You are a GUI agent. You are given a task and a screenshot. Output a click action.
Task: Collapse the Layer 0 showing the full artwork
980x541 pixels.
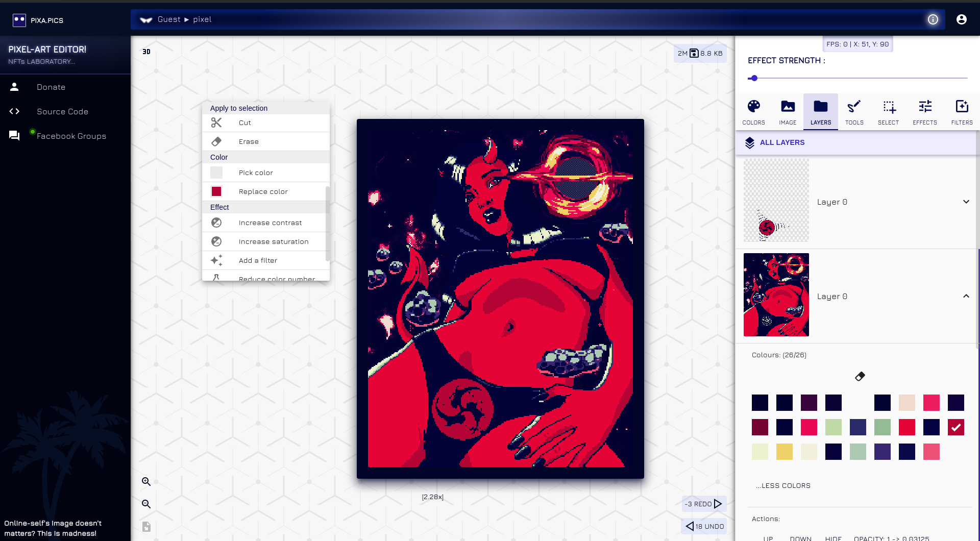tap(966, 296)
